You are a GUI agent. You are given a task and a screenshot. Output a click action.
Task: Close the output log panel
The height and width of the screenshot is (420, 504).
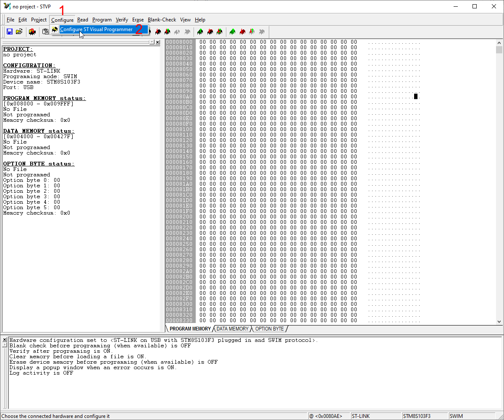pos(4,339)
